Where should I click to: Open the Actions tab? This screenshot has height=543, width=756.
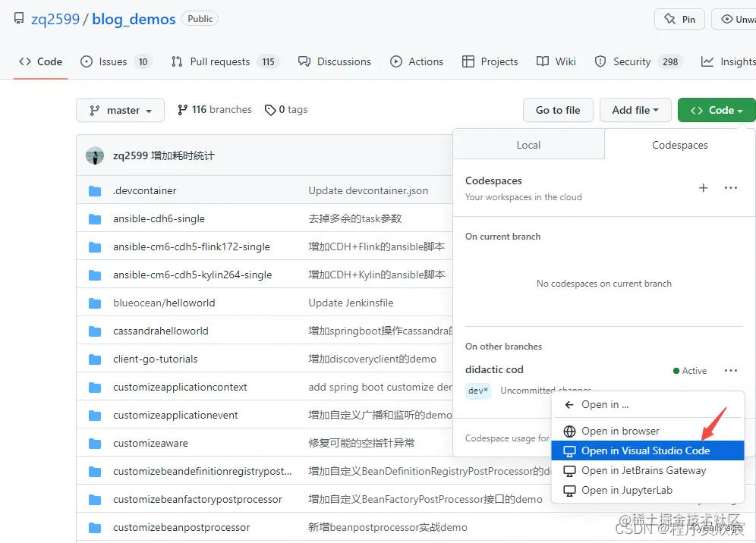[417, 61]
